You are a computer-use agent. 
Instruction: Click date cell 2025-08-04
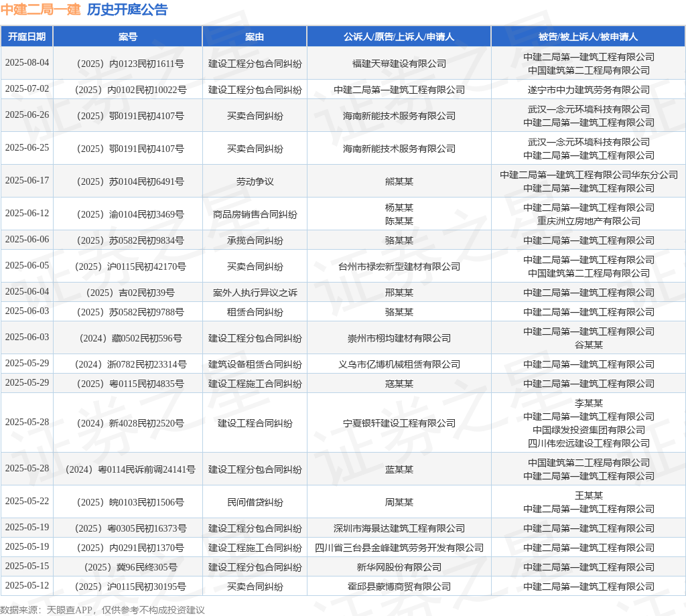click(x=27, y=62)
